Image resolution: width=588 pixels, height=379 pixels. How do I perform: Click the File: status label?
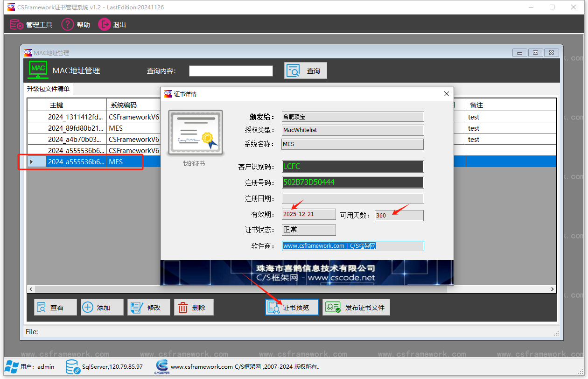[x=32, y=332]
